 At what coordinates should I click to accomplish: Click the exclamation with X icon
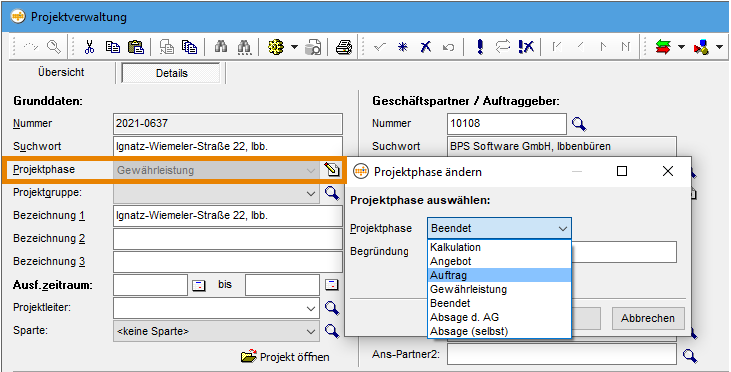(x=526, y=47)
